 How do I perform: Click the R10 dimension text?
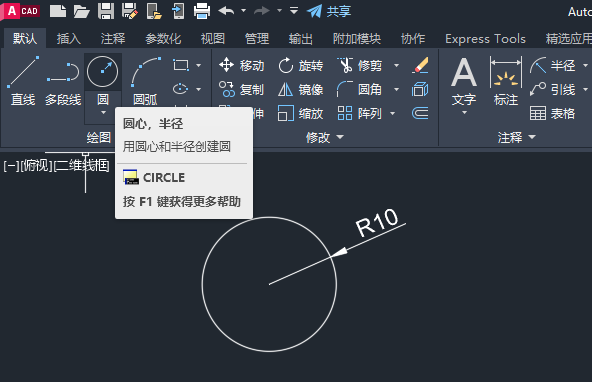click(x=377, y=222)
